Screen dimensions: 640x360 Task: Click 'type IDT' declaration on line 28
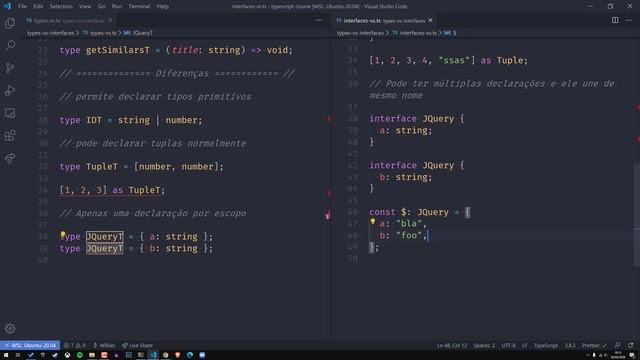tap(80, 120)
